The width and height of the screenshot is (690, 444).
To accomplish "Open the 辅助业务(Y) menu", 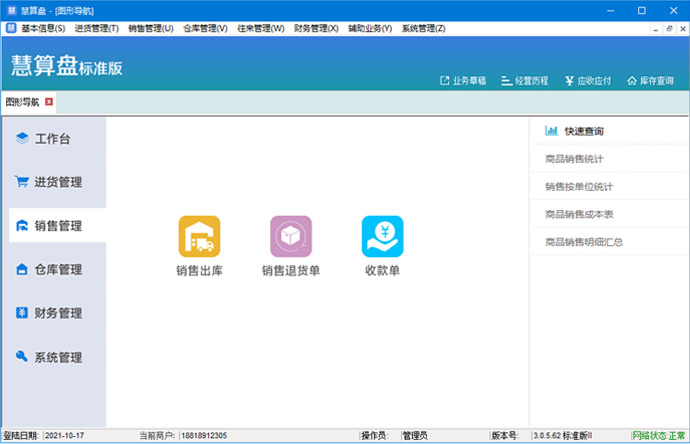I will (x=370, y=28).
